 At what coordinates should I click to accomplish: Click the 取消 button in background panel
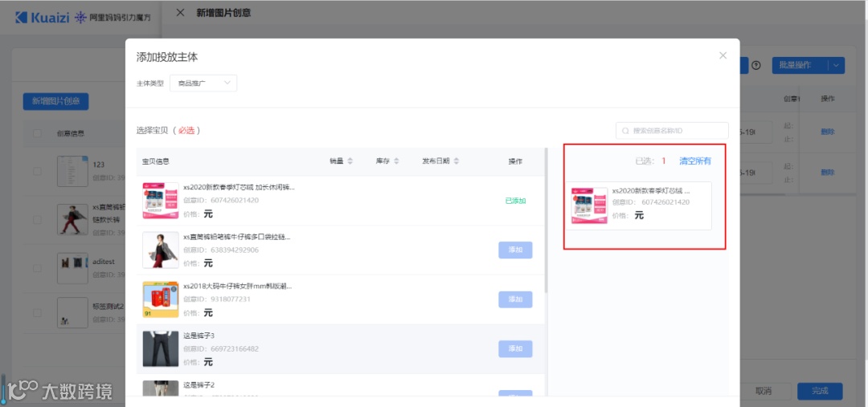(764, 391)
